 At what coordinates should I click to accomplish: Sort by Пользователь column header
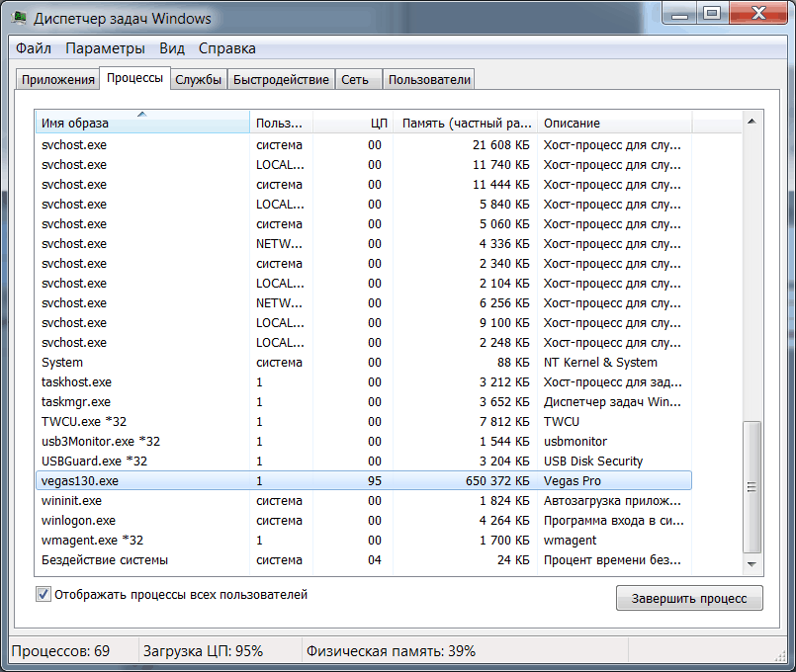pyautogui.click(x=281, y=123)
